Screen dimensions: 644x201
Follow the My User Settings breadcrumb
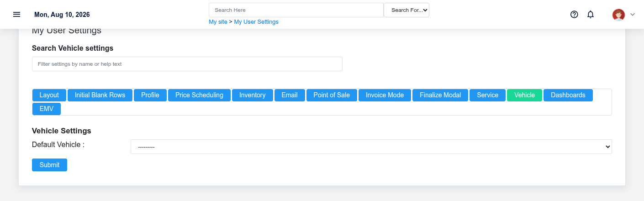pos(256,22)
